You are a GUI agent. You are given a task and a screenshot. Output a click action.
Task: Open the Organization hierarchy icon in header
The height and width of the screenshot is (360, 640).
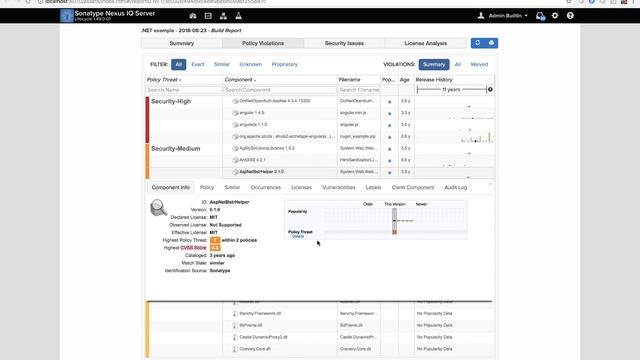click(x=223, y=16)
